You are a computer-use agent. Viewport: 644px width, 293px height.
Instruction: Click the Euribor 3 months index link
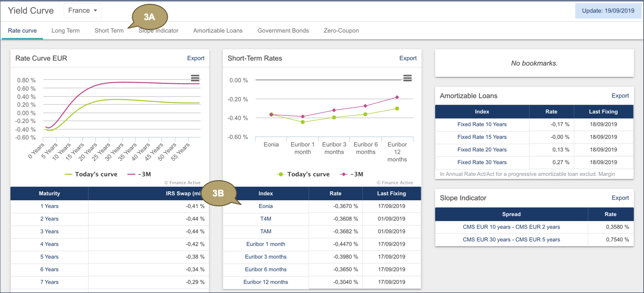coord(266,257)
